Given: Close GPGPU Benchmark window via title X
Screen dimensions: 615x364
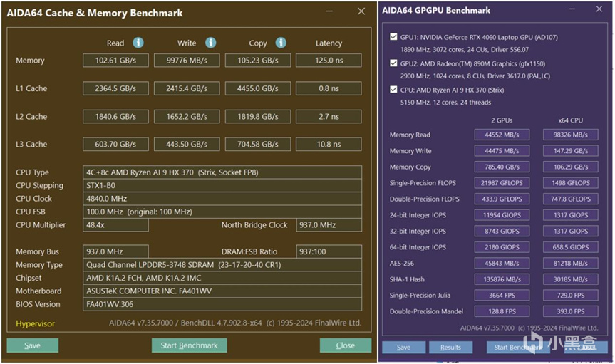Looking at the screenshot, I should [x=599, y=9].
